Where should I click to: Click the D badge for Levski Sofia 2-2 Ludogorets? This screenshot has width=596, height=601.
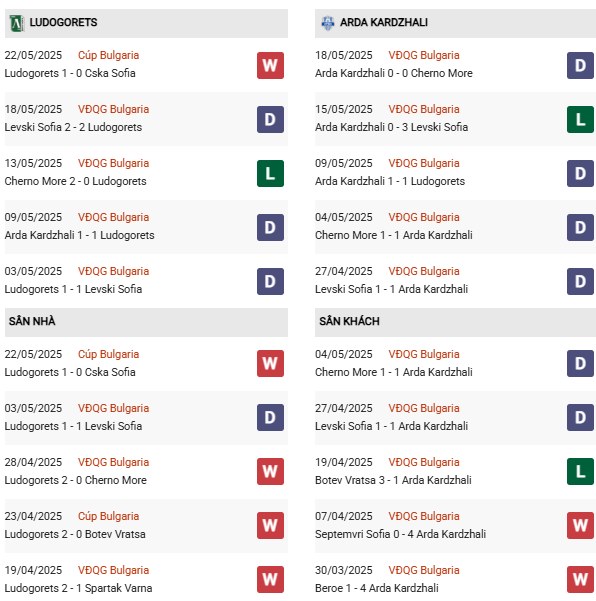pos(270,120)
